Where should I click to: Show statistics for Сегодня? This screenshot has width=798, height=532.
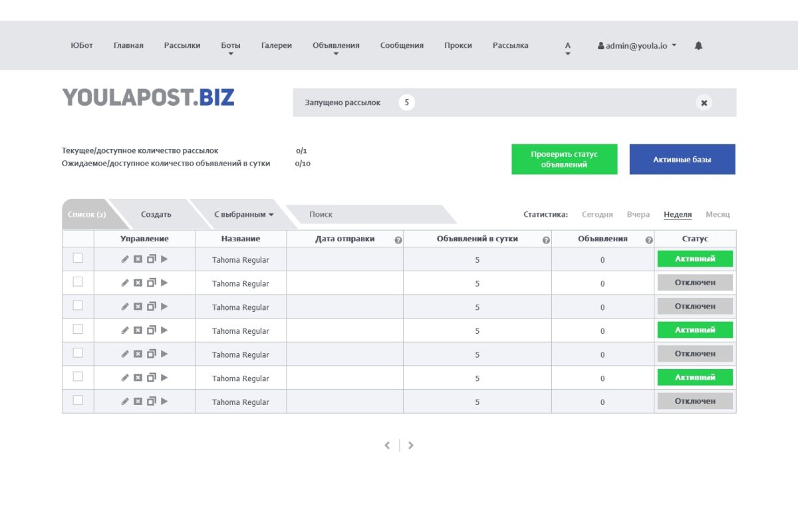click(x=597, y=214)
